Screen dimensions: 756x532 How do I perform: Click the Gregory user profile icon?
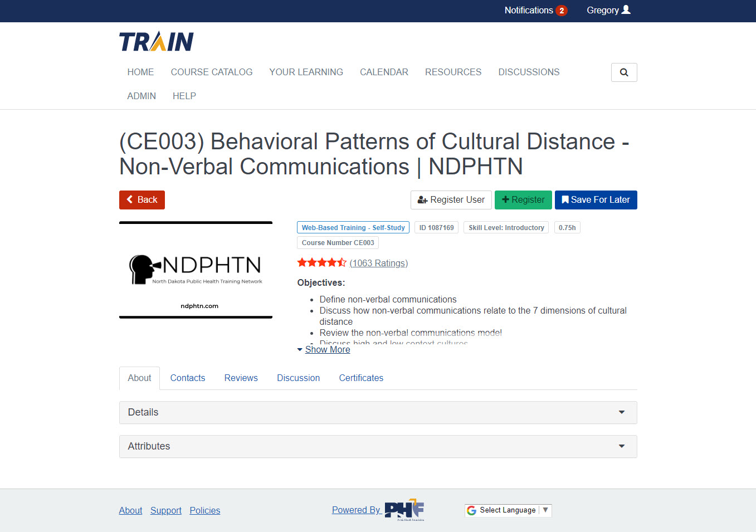626,9
